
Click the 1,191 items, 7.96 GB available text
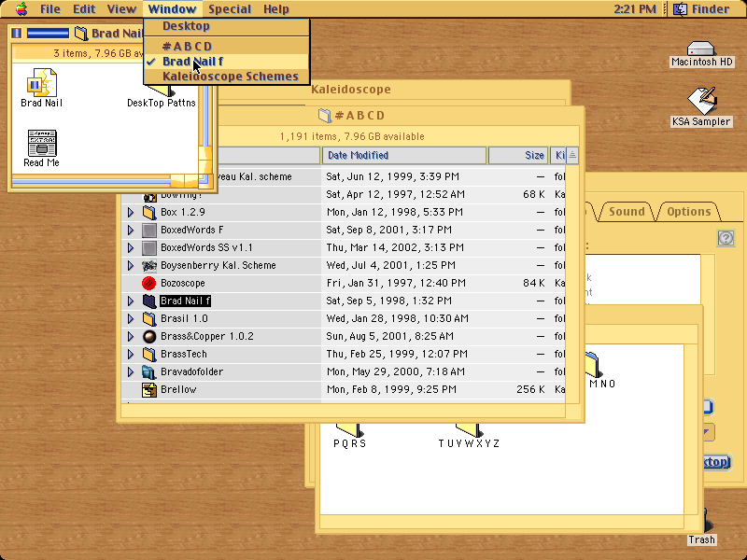click(x=352, y=136)
